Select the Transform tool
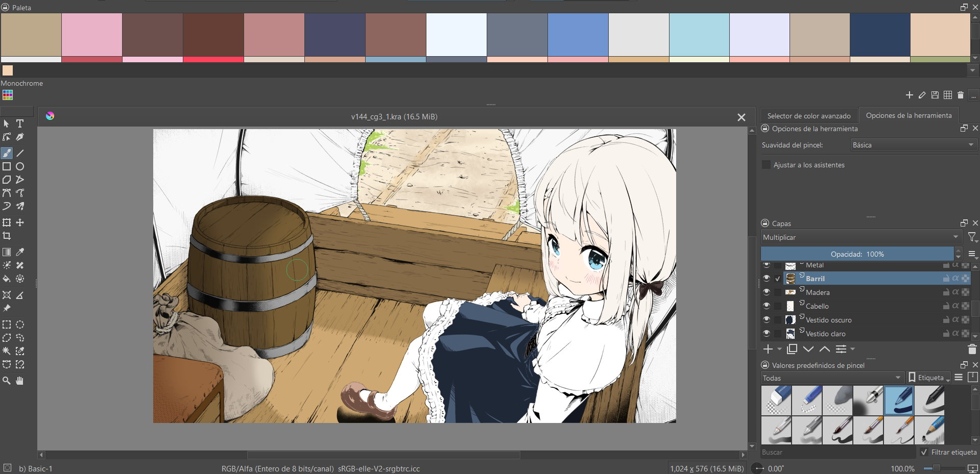The width and height of the screenshot is (980, 474). coord(7,222)
